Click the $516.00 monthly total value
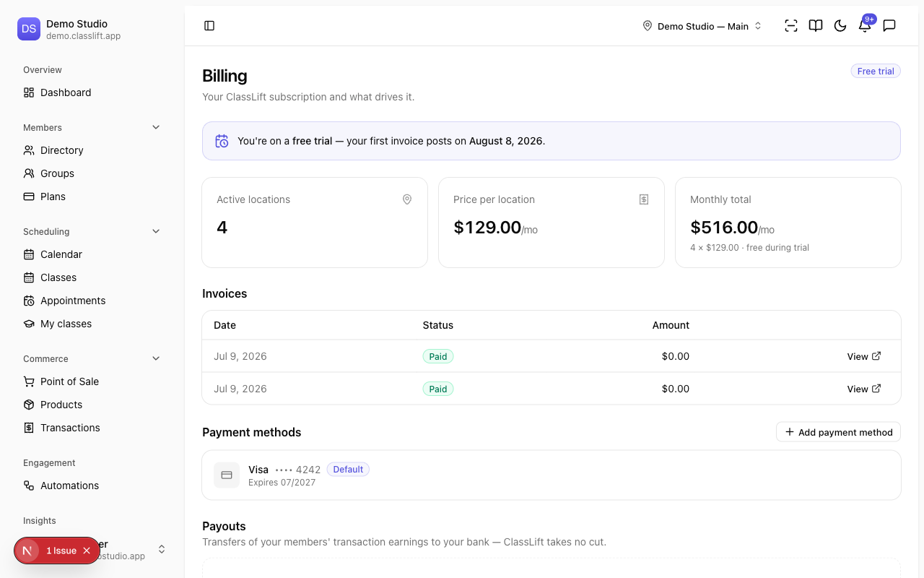 pos(724,228)
